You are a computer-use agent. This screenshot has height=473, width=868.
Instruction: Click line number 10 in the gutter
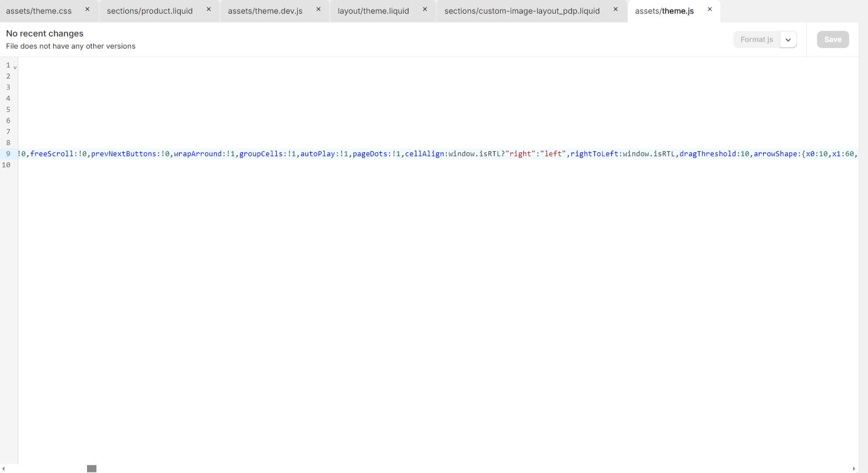pyautogui.click(x=6, y=165)
